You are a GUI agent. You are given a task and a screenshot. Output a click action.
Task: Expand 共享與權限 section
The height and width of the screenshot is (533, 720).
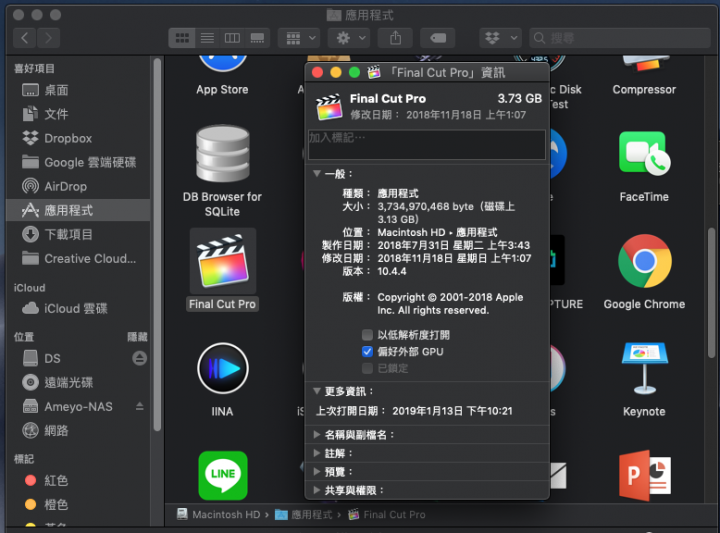[316, 490]
